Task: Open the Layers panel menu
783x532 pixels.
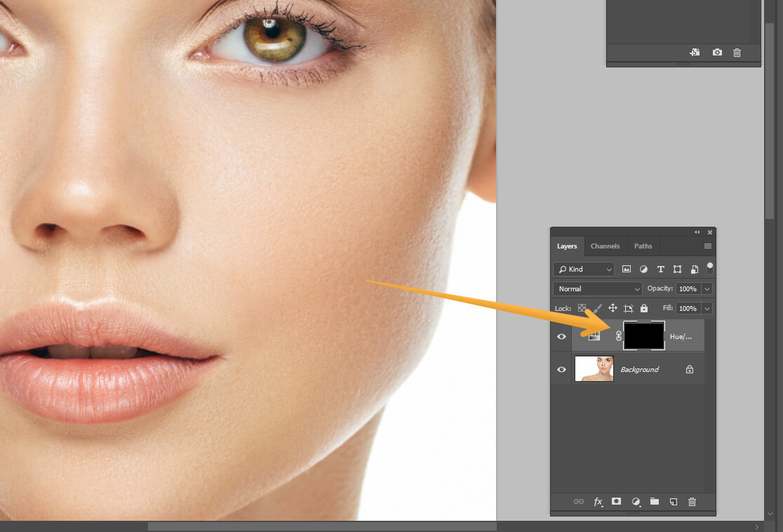Action: pyautogui.click(x=707, y=246)
